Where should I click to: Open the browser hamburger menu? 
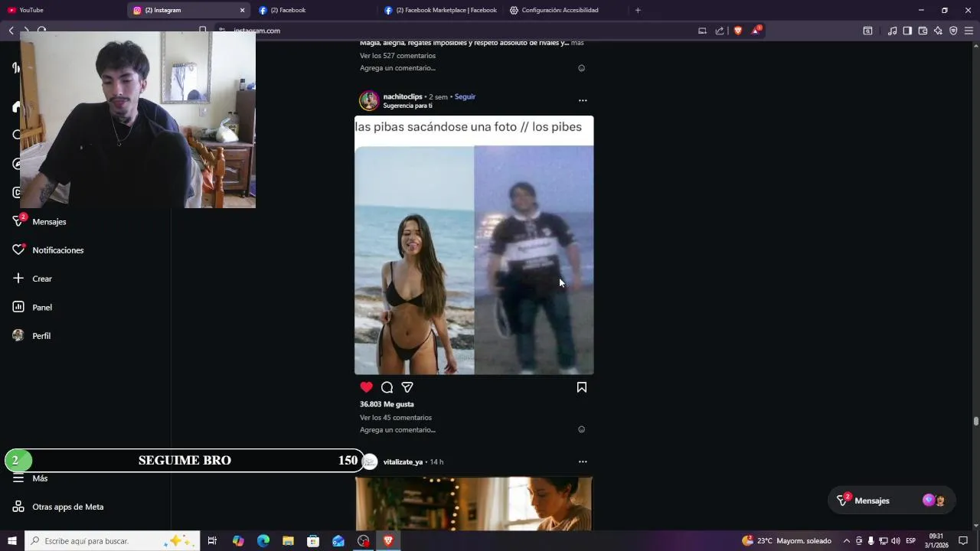pos(969,31)
